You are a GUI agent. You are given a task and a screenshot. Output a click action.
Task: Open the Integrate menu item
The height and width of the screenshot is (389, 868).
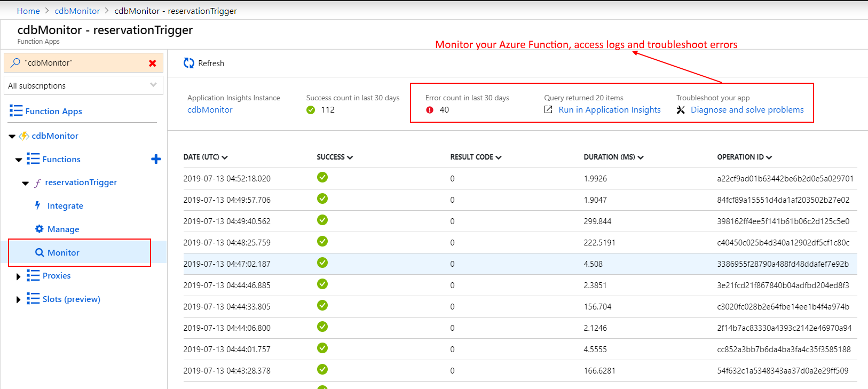(65, 206)
